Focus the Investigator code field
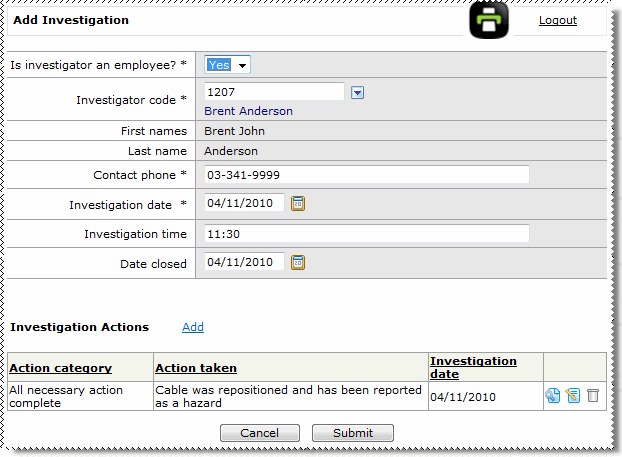 point(274,92)
